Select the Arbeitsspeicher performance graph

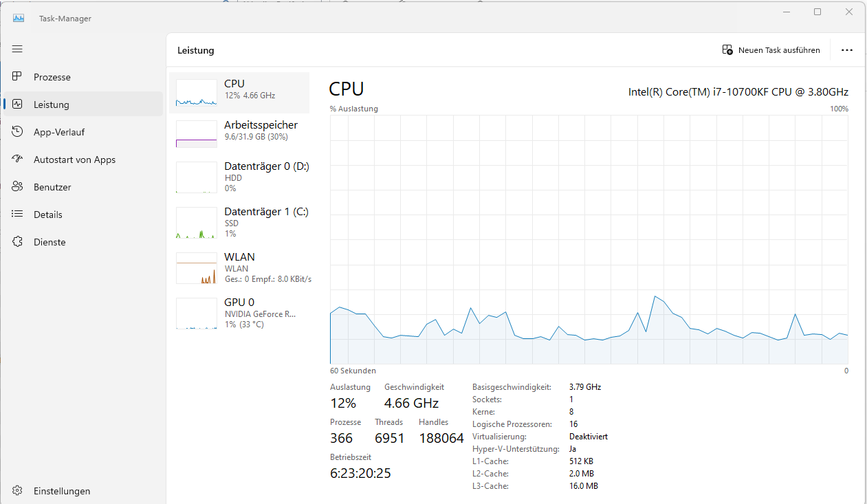(x=241, y=130)
